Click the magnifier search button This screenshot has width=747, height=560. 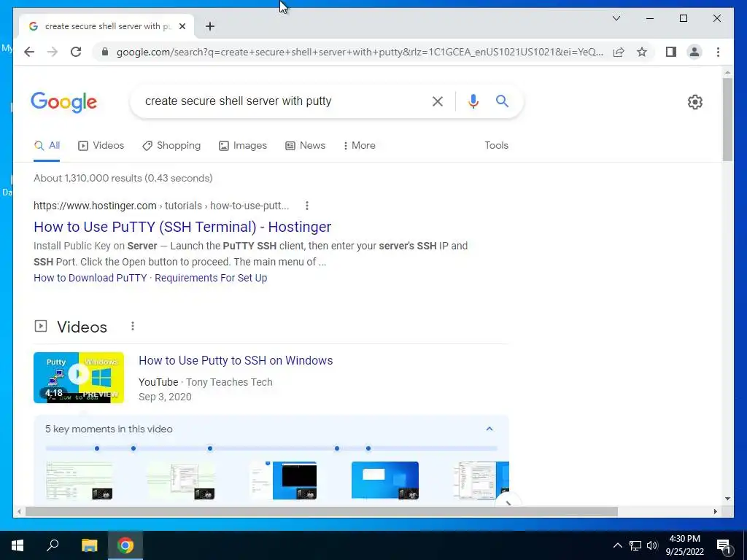[x=502, y=101]
